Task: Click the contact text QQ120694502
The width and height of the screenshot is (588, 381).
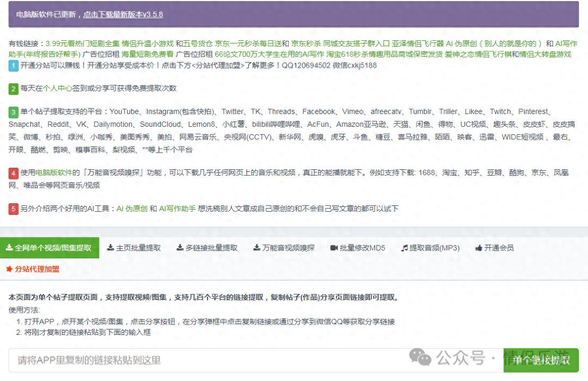Action: point(306,65)
